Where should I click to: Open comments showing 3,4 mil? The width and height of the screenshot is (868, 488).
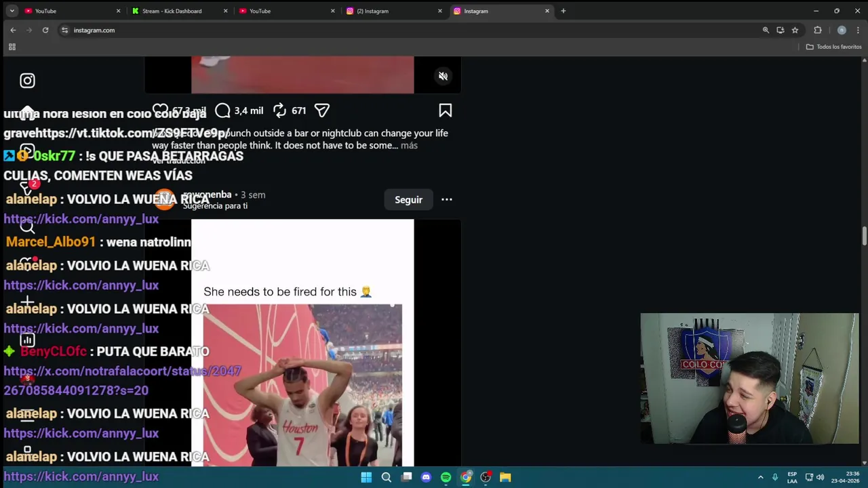point(239,110)
